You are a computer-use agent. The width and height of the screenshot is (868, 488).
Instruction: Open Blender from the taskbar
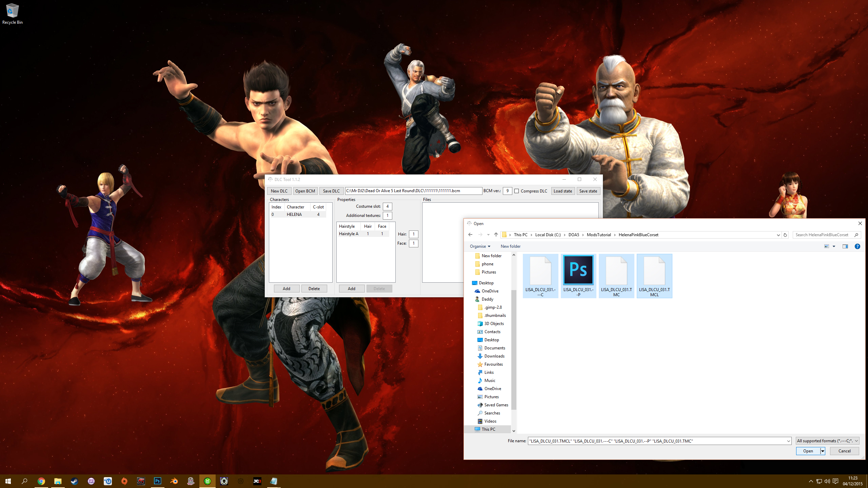(174, 481)
